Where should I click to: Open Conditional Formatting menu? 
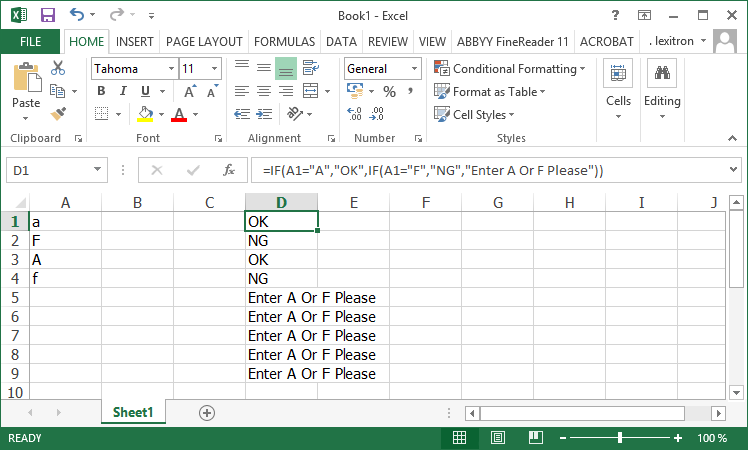click(509, 69)
